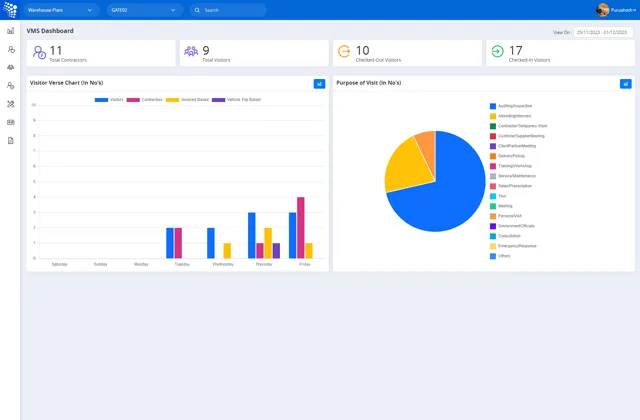Image resolution: width=640 pixels, height=420 pixels.
Task: Open the ID card icon in sidebar
Action: pos(11,122)
